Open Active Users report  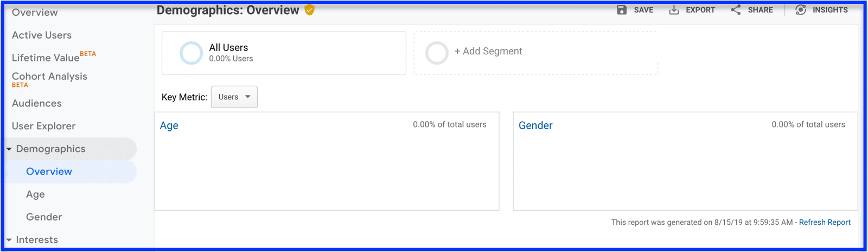tap(42, 35)
